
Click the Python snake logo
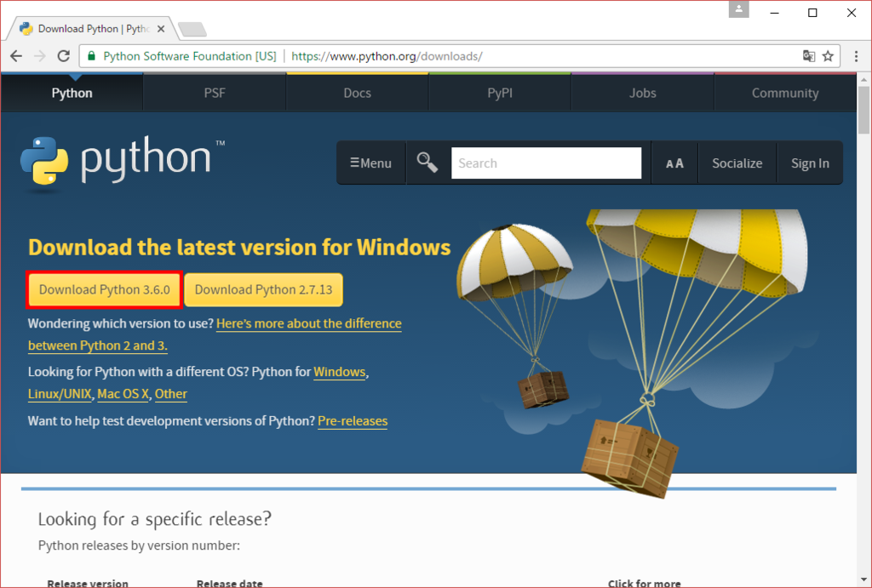[44, 161]
